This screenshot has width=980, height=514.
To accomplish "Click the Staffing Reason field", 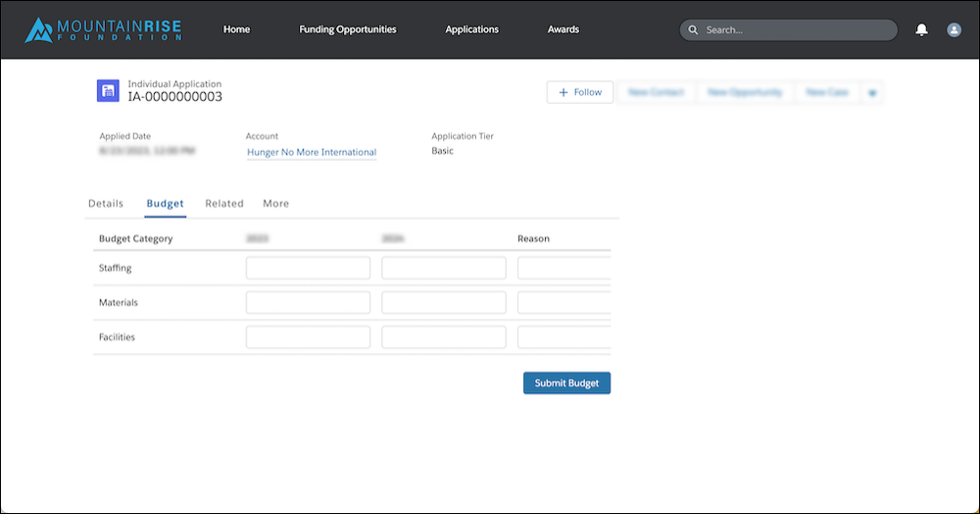I will point(564,268).
